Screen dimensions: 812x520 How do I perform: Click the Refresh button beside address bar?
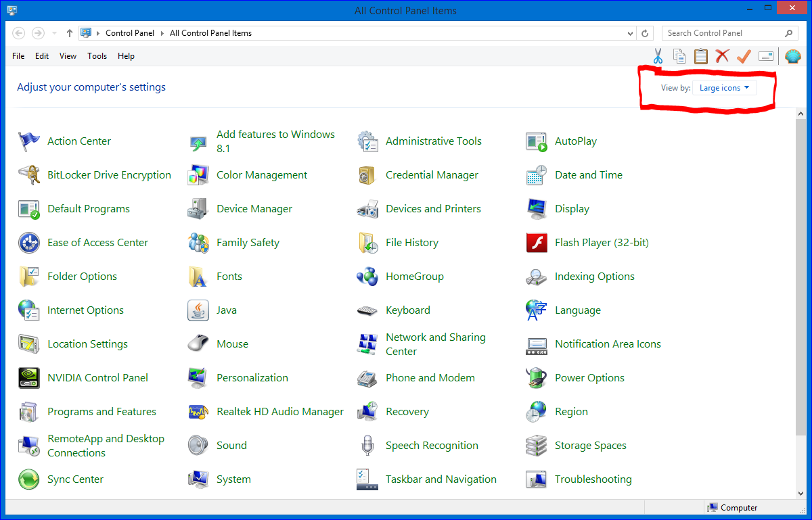(x=646, y=33)
